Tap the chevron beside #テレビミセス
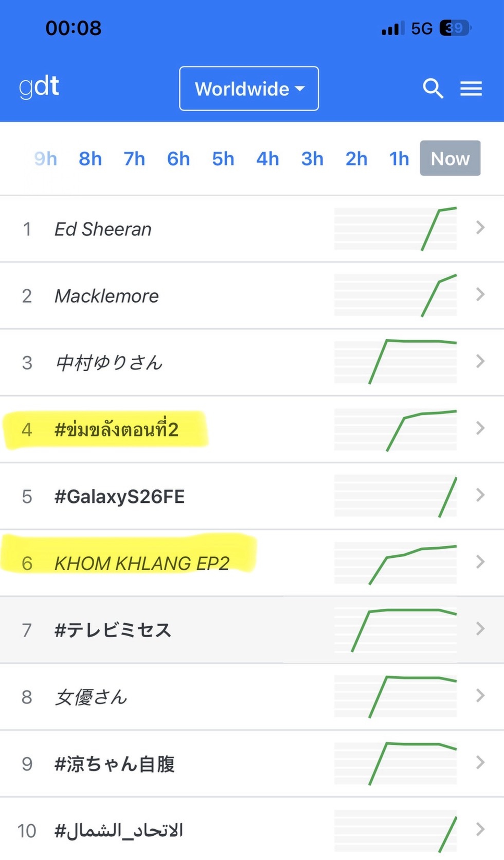504x860 pixels. point(480,629)
